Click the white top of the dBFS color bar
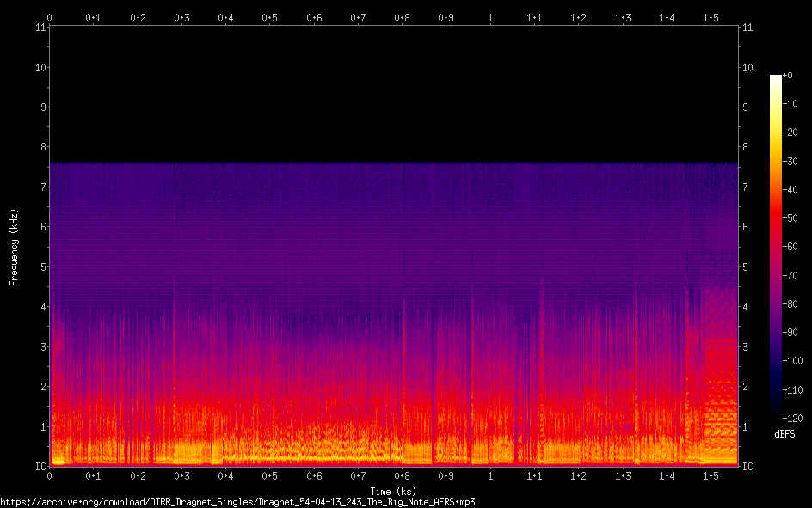This screenshot has height=508, width=812. (776, 79)
